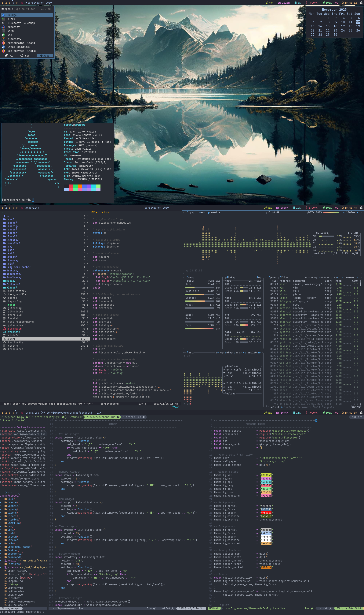364x615 pixels.
Task: Click the #CDDC45 color highlight in theme.lua
Action: [266, 475]
